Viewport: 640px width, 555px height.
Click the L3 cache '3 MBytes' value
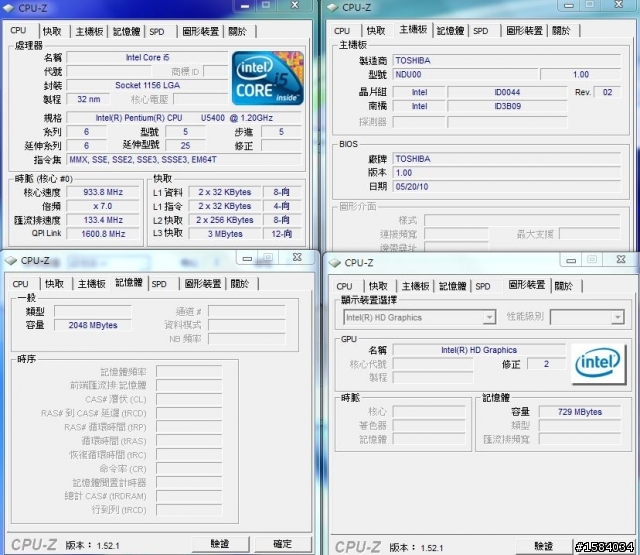point(225,234)
